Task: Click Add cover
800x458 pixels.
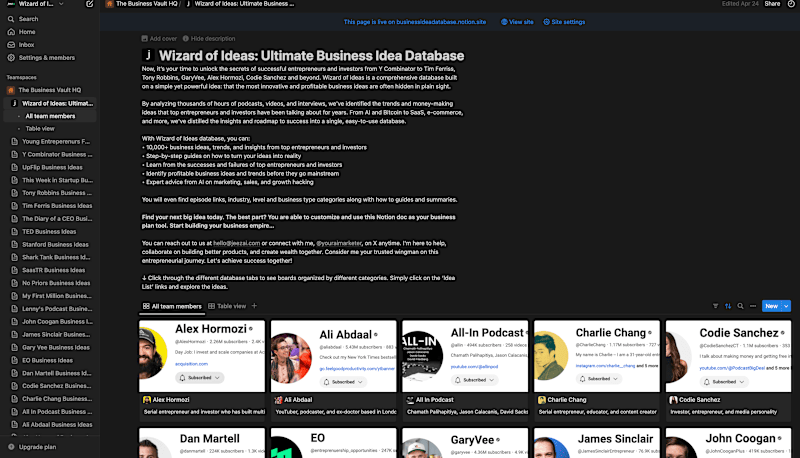Action: (159, 38)
